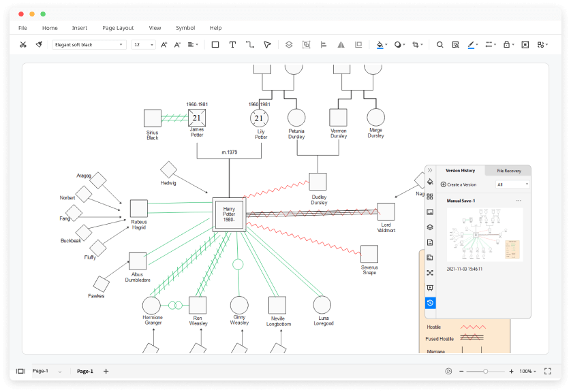The image size is (571, 392).
Task: Select the rectangle shape tool
Action: 215,44
